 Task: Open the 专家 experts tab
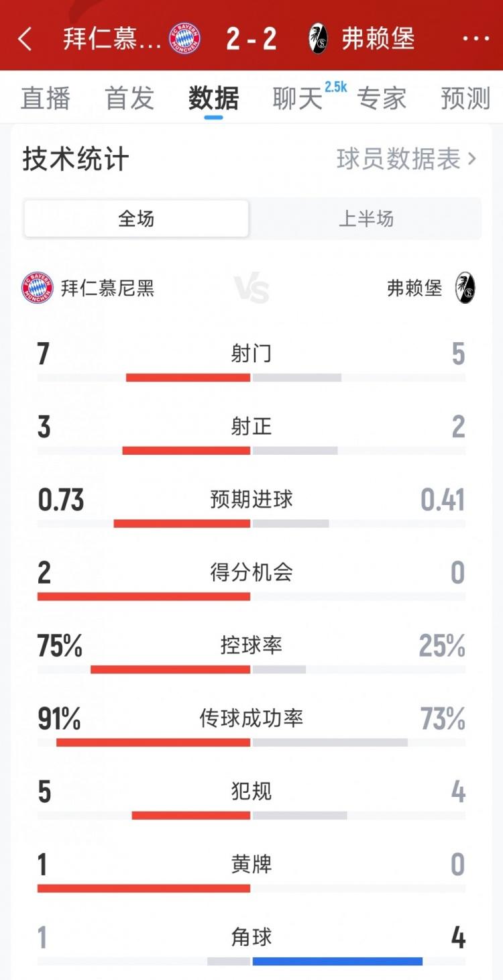pyautogui.click(x=383, y=98)
